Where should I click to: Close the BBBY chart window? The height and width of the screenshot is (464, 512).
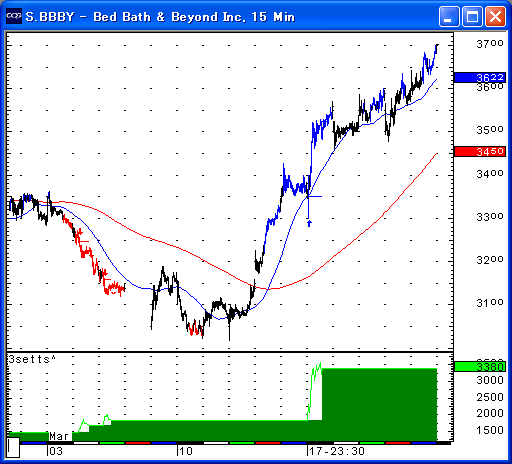(x=495, y=16)
